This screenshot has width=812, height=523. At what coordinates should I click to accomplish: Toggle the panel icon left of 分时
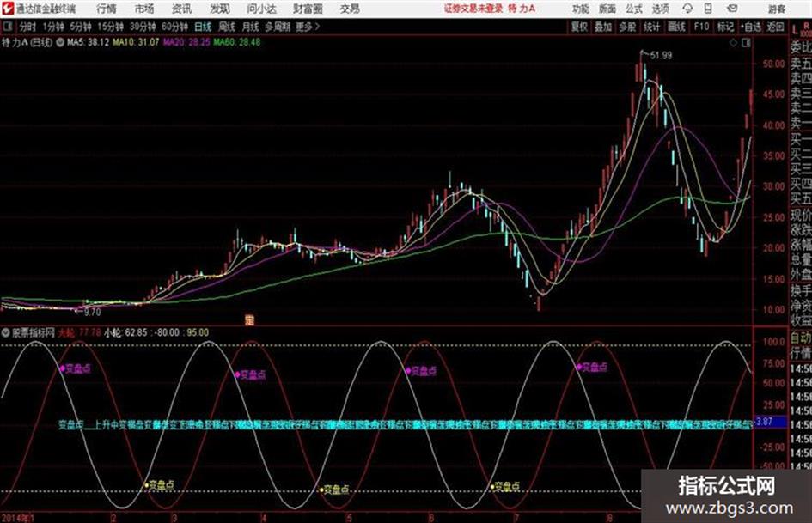7,27
